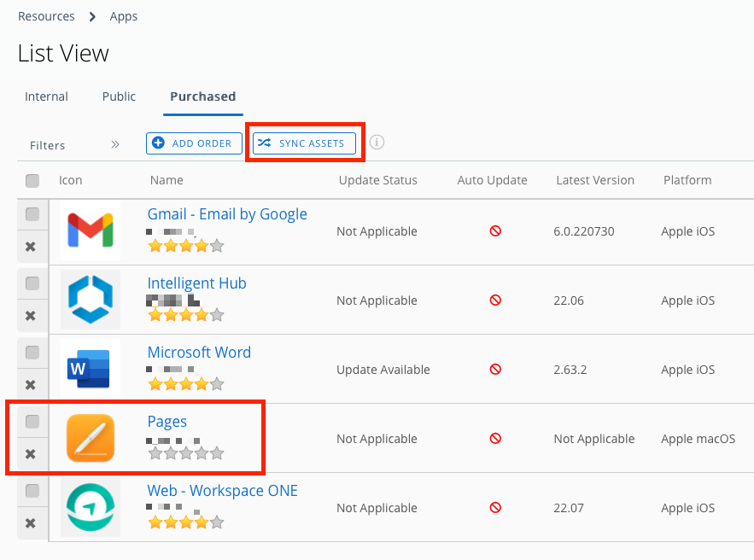Switch to the Public tab
This screenshot has height=560, width=754.
pos(118,96)
